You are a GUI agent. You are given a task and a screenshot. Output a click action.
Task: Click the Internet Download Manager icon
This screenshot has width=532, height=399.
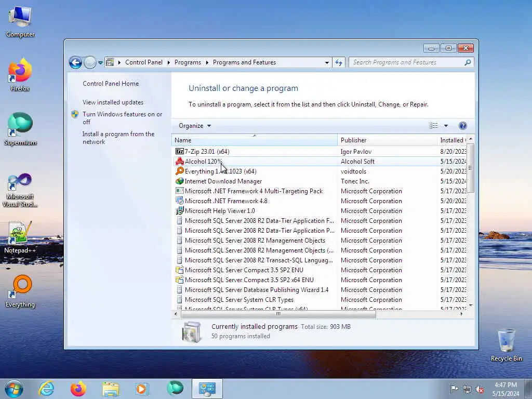click(x=179, y=181)
